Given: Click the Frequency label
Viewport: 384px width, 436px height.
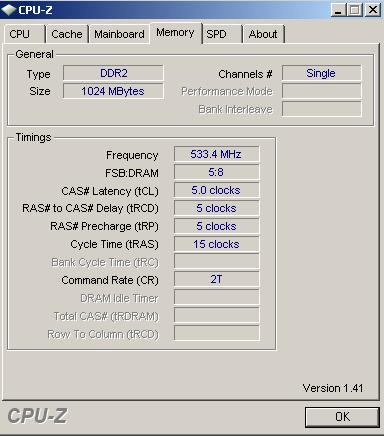Looking at the screenshot, I should 132,155.
